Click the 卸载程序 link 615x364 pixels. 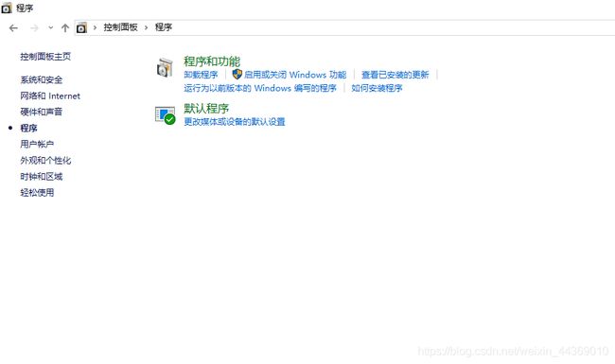(201, 75)
